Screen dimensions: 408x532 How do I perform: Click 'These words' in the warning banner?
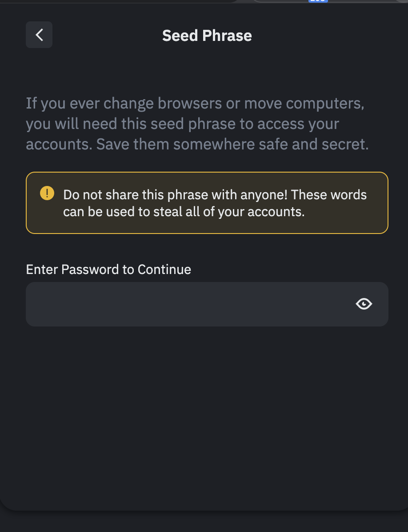[329, 195]
